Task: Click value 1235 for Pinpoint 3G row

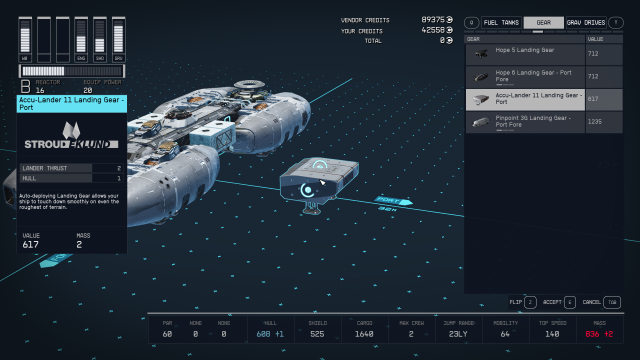Action: 595,122
